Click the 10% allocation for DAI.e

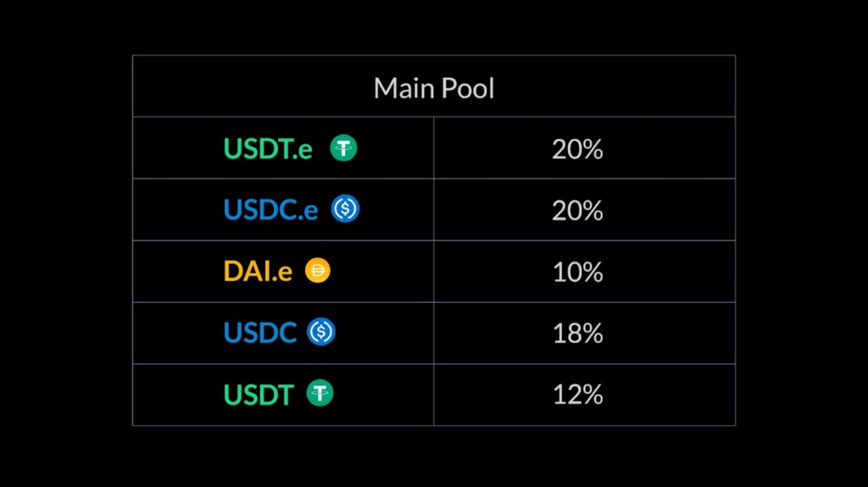[577, 272]
